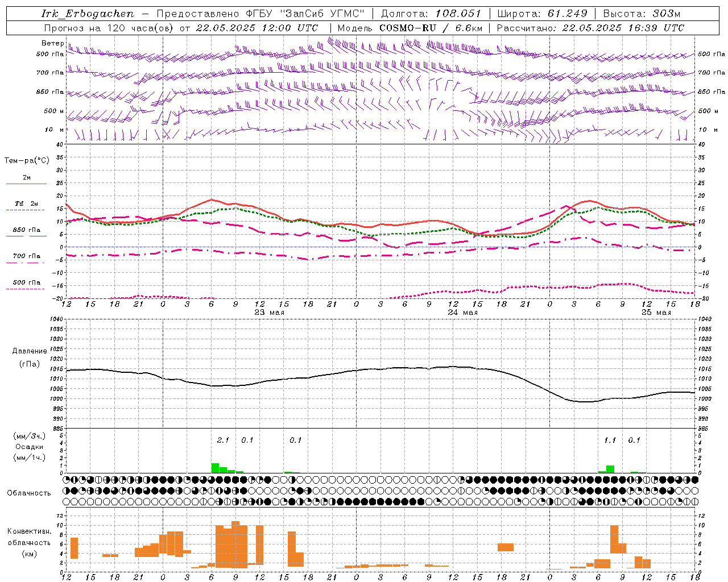
Task: Click the (мм/3ч.) precipitation unit label
Action: click(x=30, y=436)
